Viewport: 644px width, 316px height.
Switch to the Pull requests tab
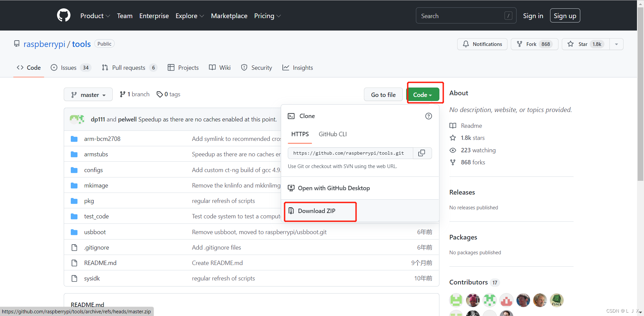point(129,68)
